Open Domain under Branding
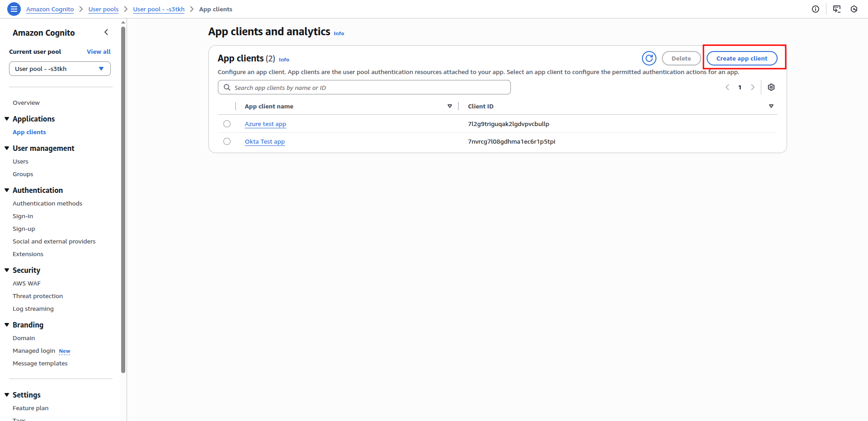 tap(24, 338)
